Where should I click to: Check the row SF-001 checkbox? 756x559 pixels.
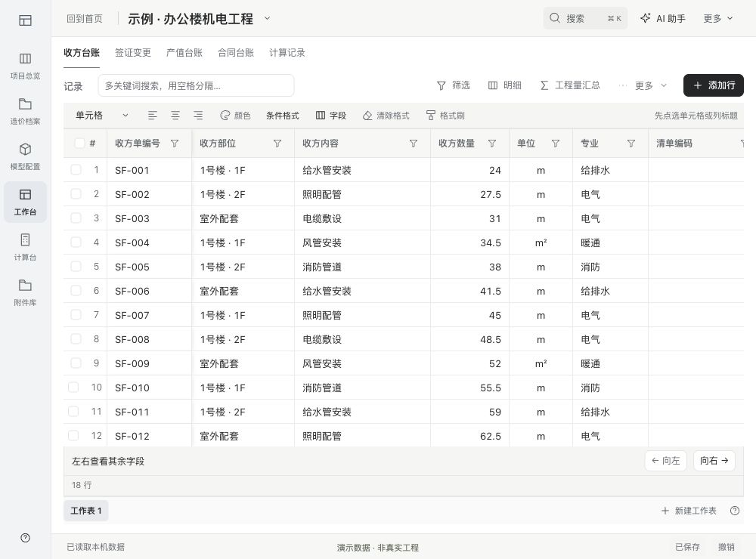tap(76, 170)
